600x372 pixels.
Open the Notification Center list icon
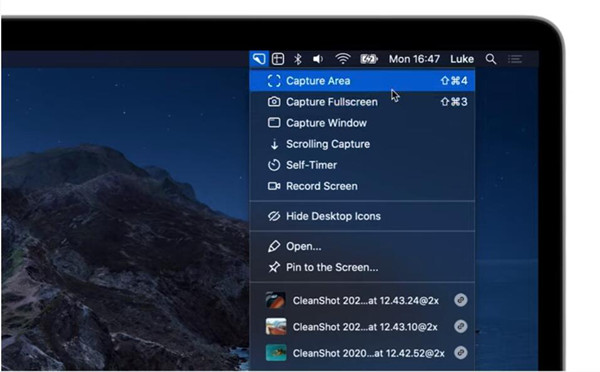[515, 59]
